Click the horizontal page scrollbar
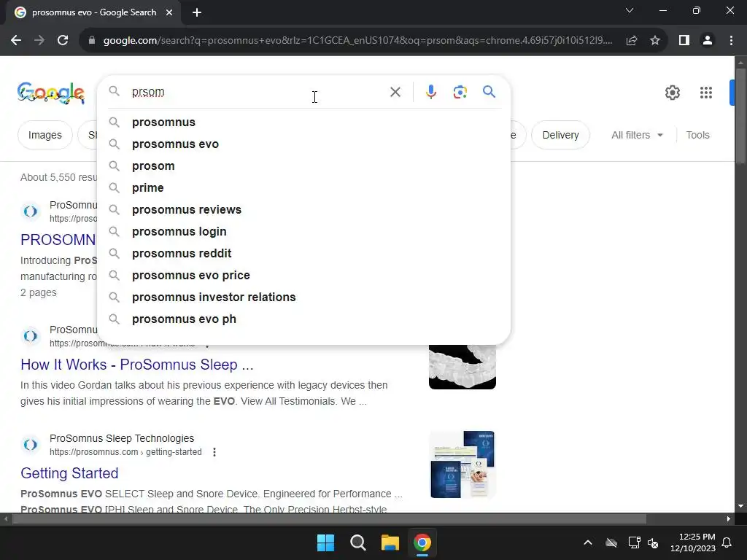Image resolution: width=747 pixels, height=560 pixels. [x=329, y=518]
